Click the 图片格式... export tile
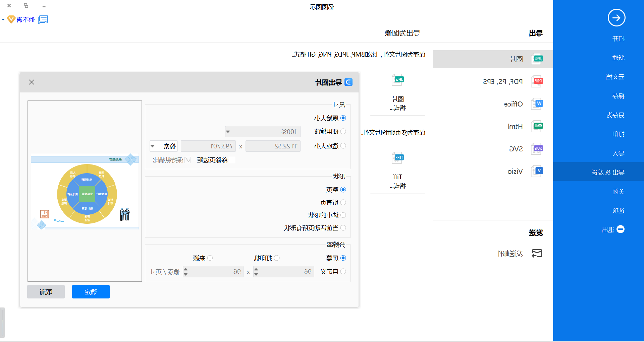 [x=397, y=93]
